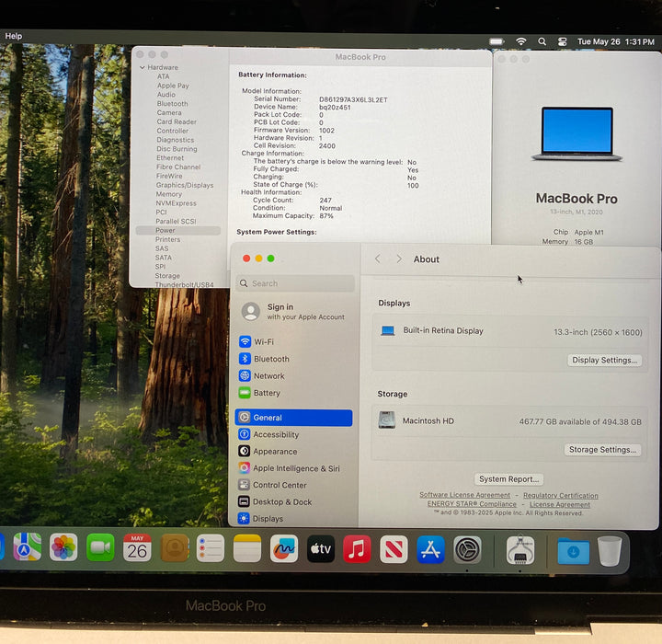
Task: Click Macintosh HD drive icon
Action: click(x=387, y=420)
